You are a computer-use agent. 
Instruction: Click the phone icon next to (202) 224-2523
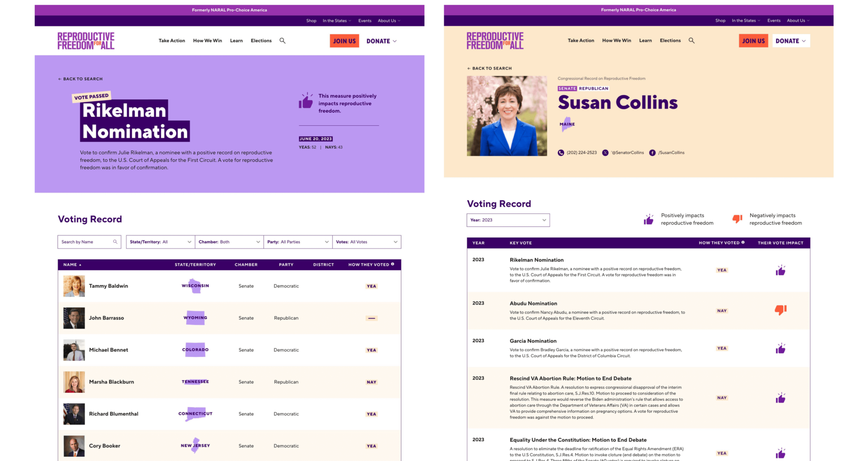coord(561,153)
